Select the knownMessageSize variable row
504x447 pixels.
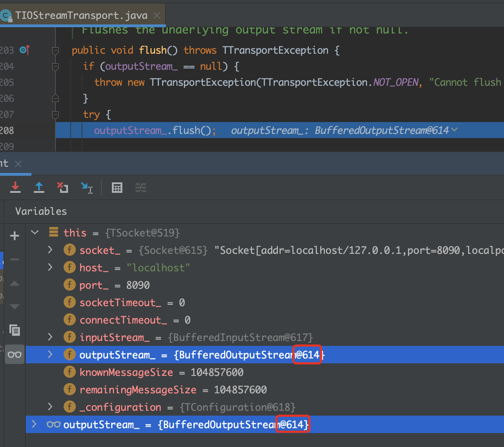click(265, 372)
